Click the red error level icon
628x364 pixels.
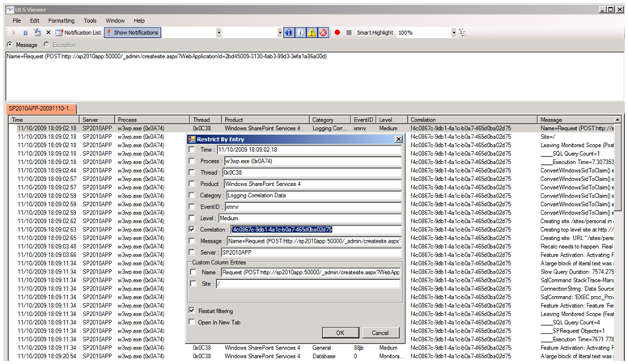[323, 32]
